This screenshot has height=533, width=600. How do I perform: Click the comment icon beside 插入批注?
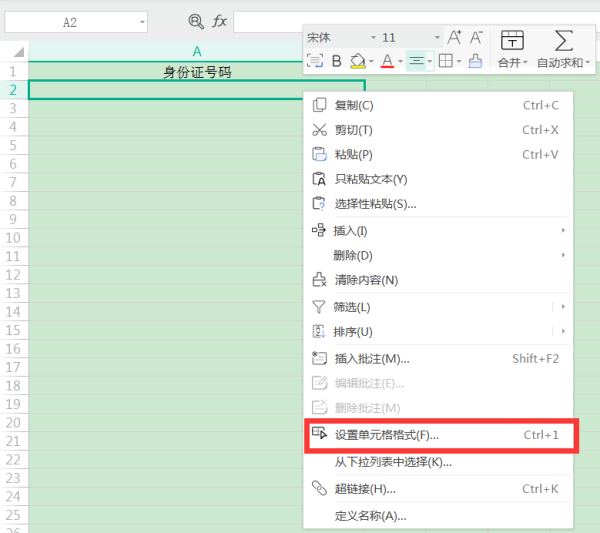click(x=320, y=358)
